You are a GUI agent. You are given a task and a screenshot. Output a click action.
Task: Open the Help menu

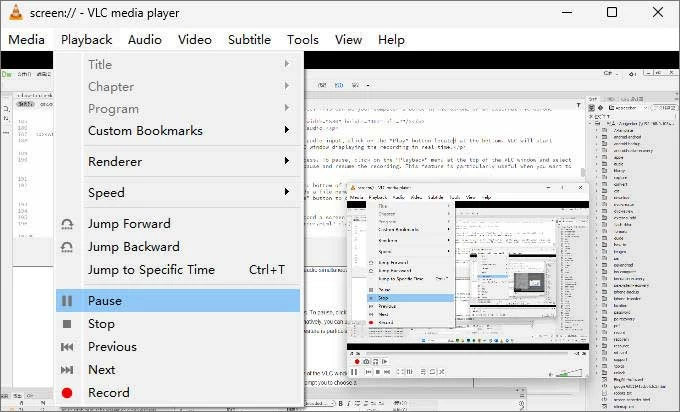[391, 40]
